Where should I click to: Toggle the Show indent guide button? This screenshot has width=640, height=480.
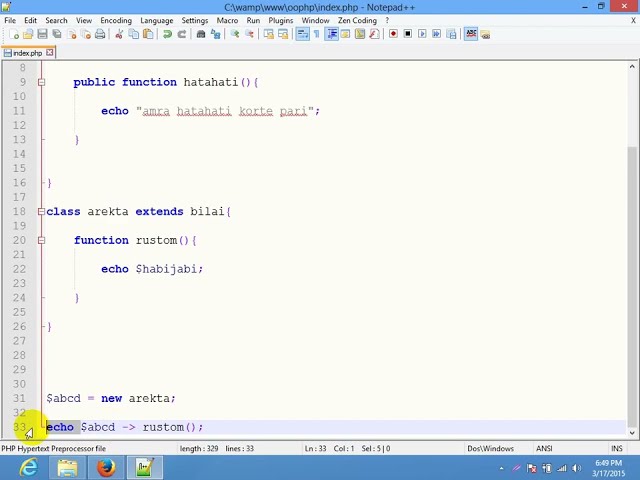click(x=332, y=34)
